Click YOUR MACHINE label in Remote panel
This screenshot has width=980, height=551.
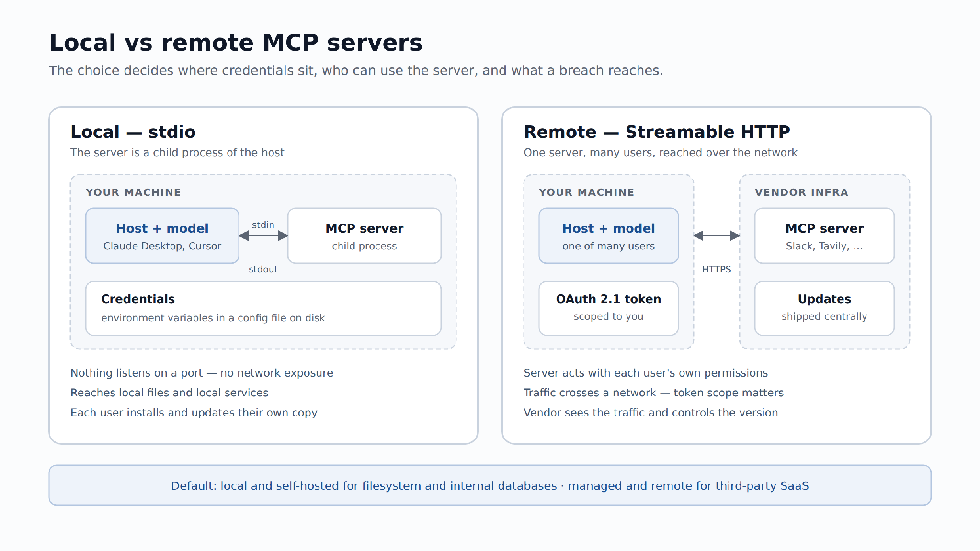[586, 192]
